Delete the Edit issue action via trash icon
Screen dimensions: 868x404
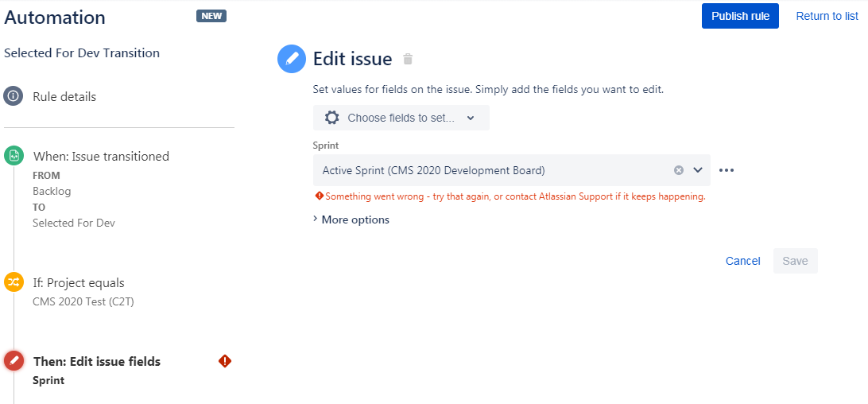point(408,59)
